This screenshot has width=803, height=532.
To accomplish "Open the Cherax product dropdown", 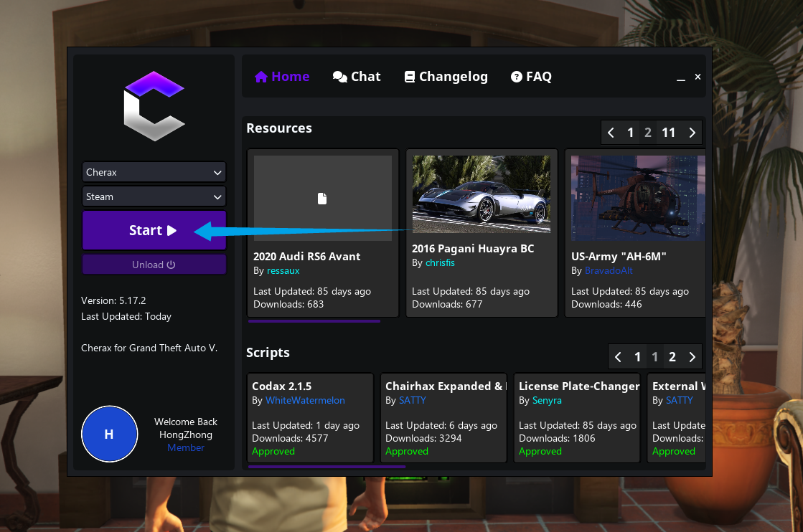I will click(154, 172).
